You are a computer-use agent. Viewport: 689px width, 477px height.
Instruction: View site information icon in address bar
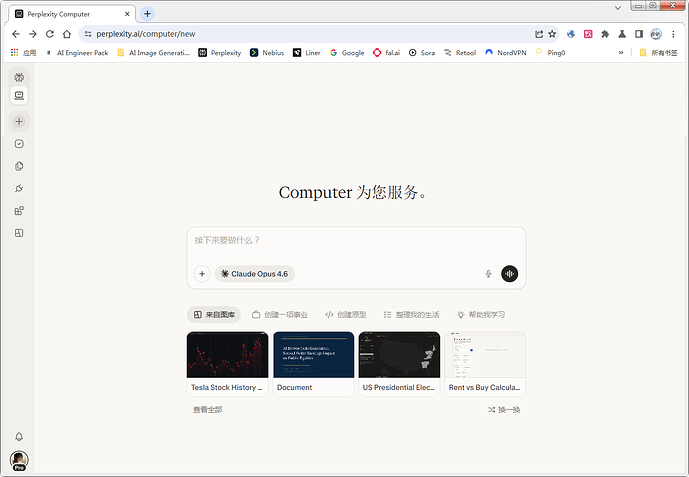click(x=88, y=34)
